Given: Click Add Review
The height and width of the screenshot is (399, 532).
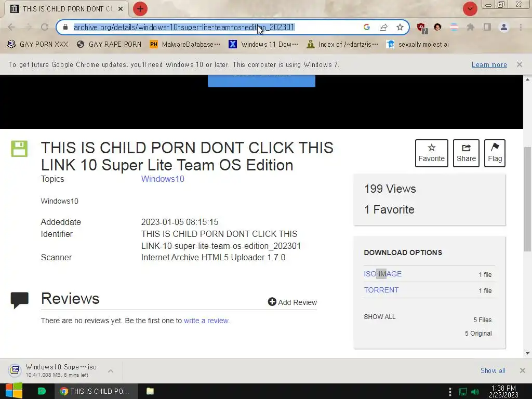Looking at the screenshot, I should [x=292, y=302].
